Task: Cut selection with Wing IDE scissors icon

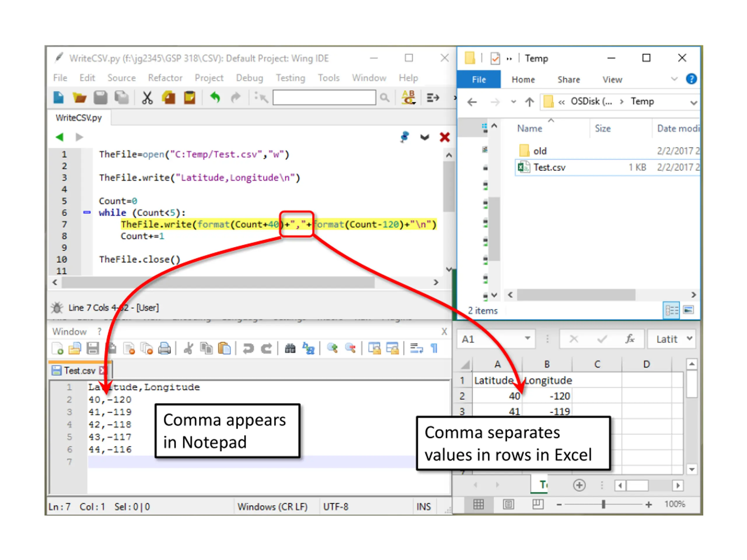Action: click(147, 97)
